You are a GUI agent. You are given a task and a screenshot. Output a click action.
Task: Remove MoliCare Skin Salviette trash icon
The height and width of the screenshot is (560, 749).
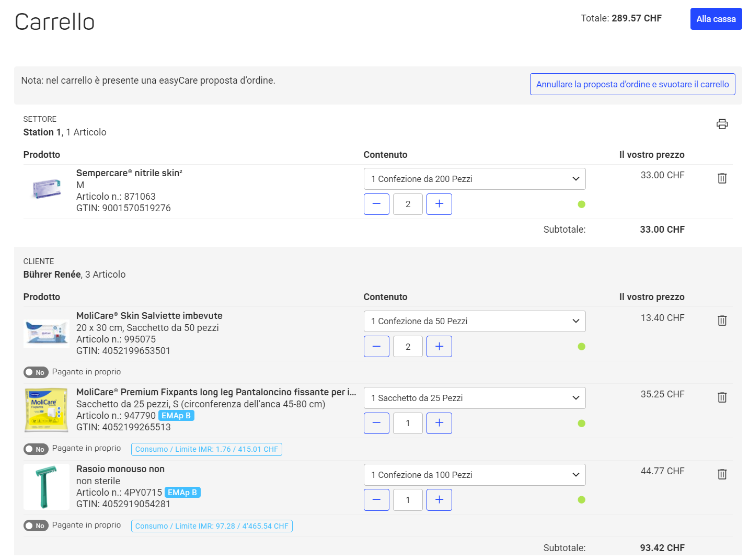click(x=722, y=321)
